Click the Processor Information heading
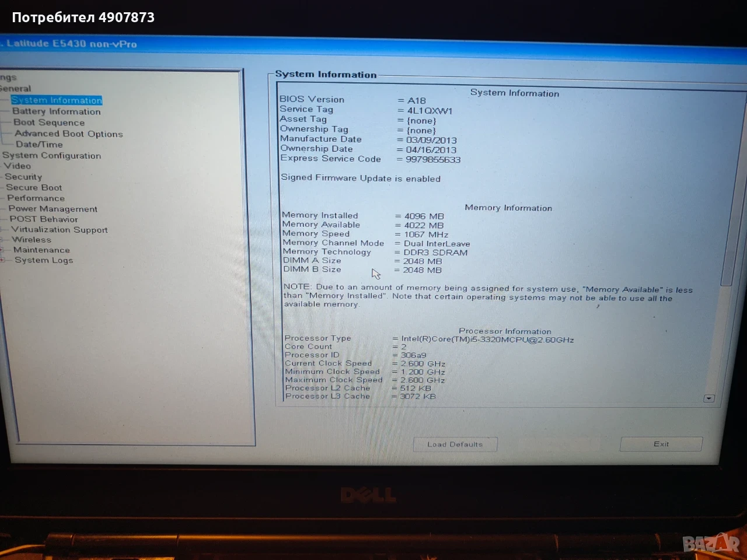747x560 pixels. tap(505, 331)
